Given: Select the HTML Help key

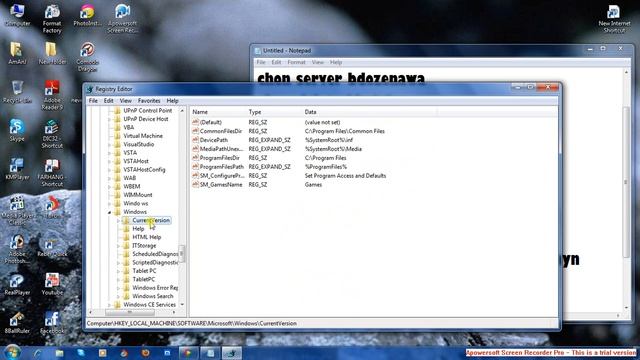Looking at the screenshot, I should pyautogui.click(x=147, y=237).
